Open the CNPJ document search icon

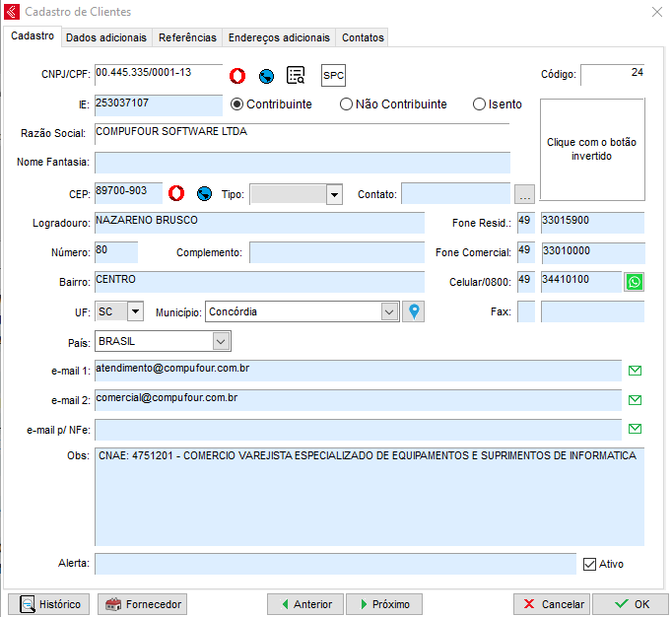click(296, 76)
